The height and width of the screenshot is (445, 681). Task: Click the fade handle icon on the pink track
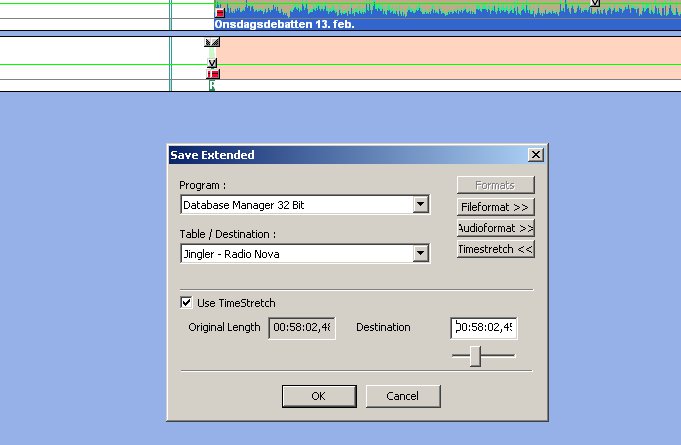click(212, 42)
